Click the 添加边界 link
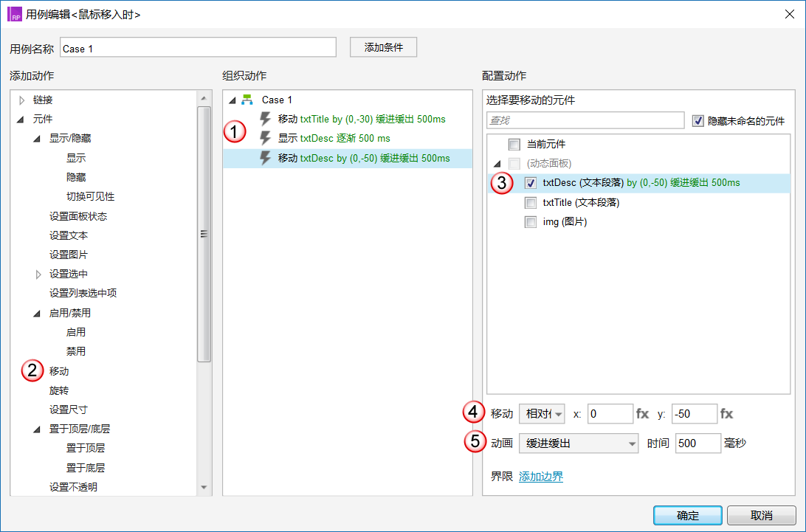 [x=541, y=477]
